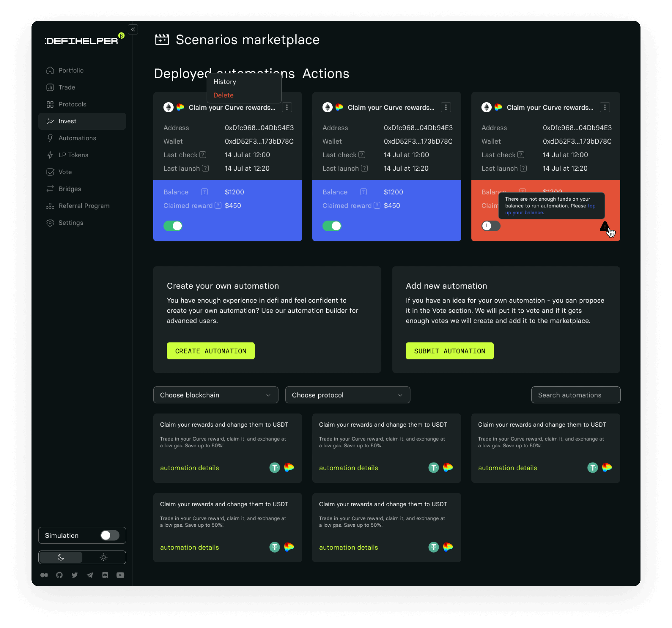The image size is (672, 628).
Task: Go to Portfolio in the sidebar
Action: pos(82,70)
